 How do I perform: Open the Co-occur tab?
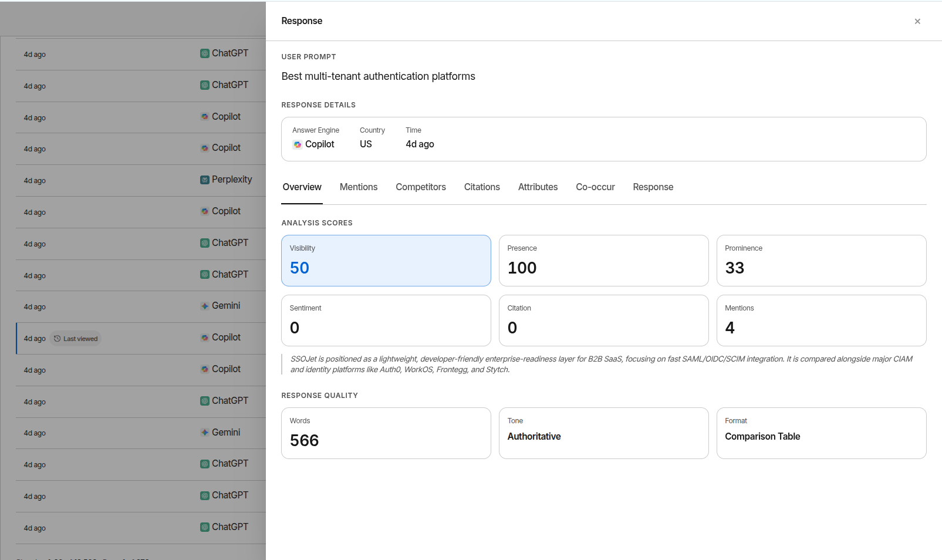(595, 187)
